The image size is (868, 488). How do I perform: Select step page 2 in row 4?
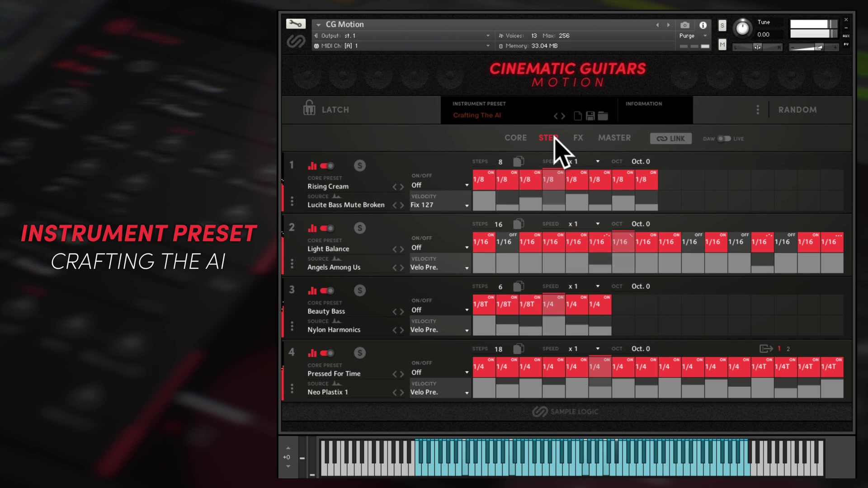[x=788, y=349]
